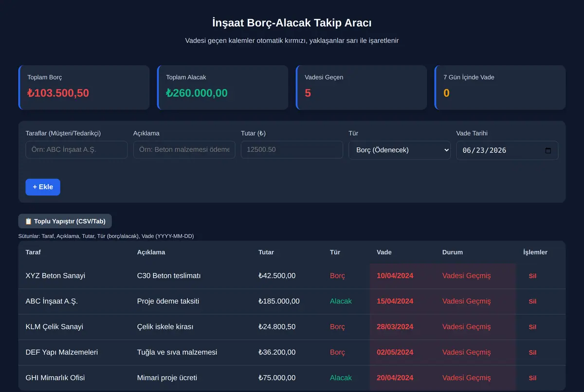This screenshot has width=584, height=392.
Task: Click the Tutar column header in table
Action: [266, 252]
